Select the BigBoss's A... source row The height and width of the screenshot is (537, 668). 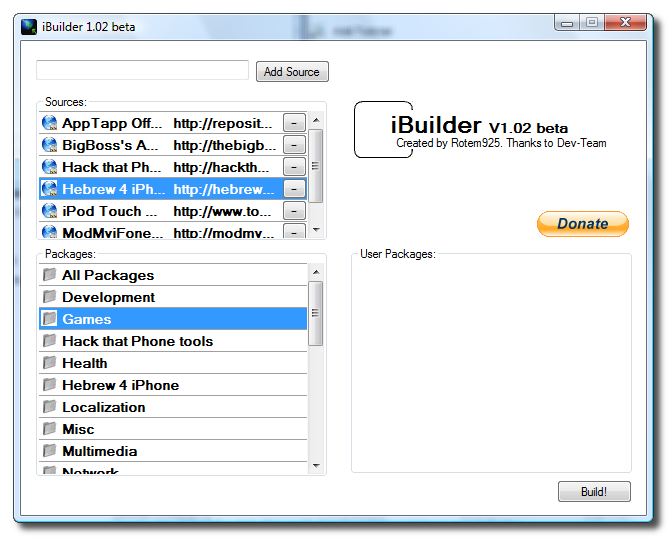click(173, 145)
